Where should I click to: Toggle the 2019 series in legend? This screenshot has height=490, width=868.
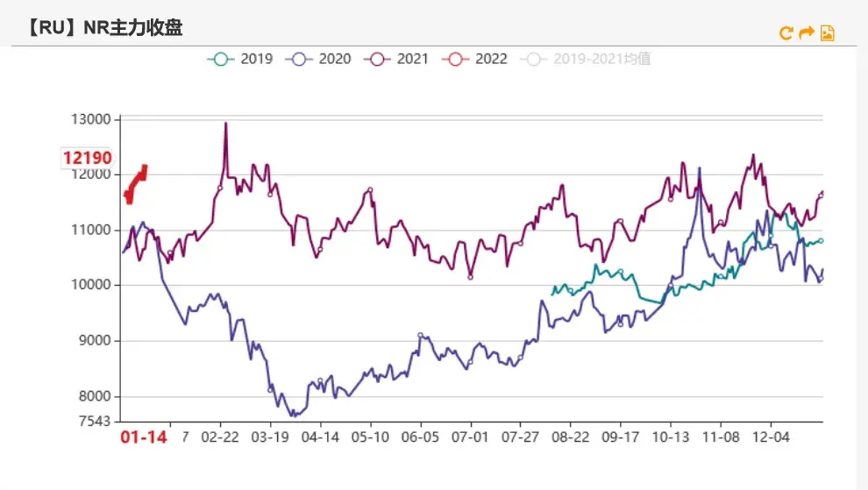click(x=240, y=59)
